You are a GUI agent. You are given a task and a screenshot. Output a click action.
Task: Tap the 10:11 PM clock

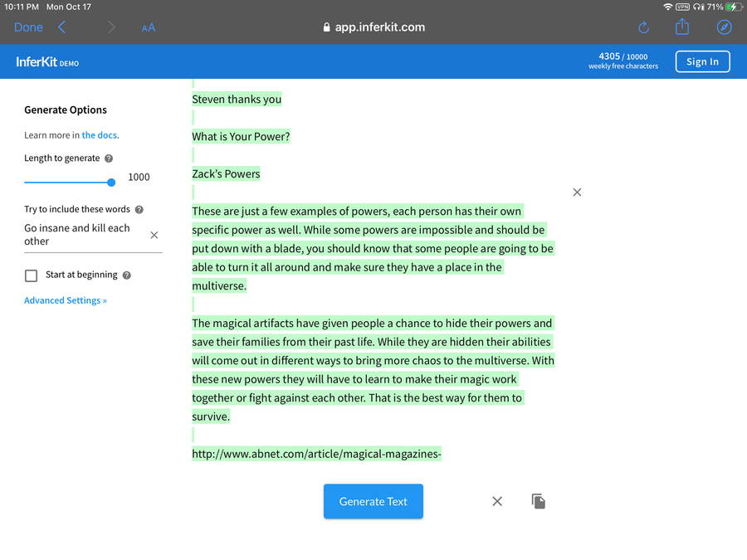[x=22, y=7]
